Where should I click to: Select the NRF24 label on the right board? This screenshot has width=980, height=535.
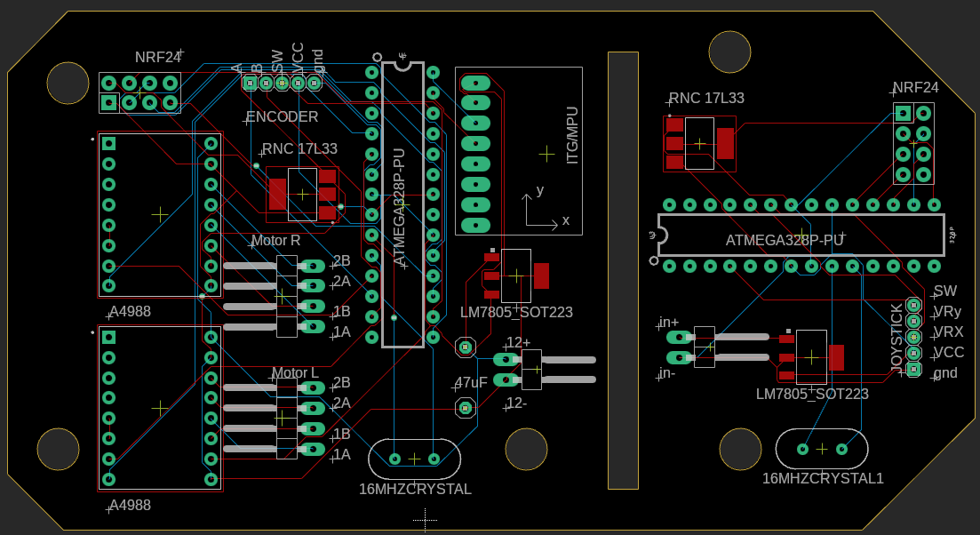coord(916,88)
